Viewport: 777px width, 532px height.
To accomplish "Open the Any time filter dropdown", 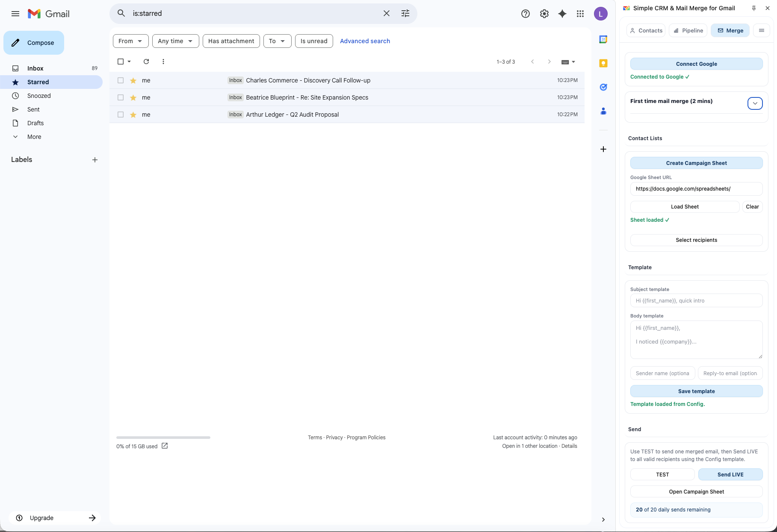I will coord(175,41).
